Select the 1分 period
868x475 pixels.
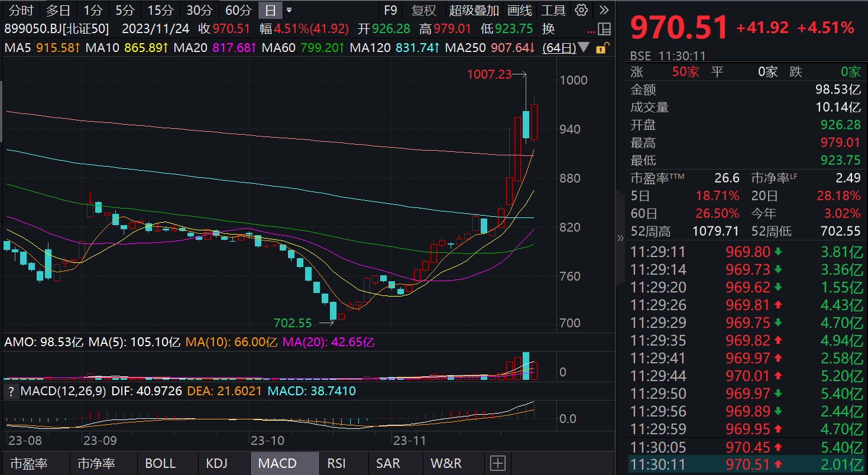point(92,10)
